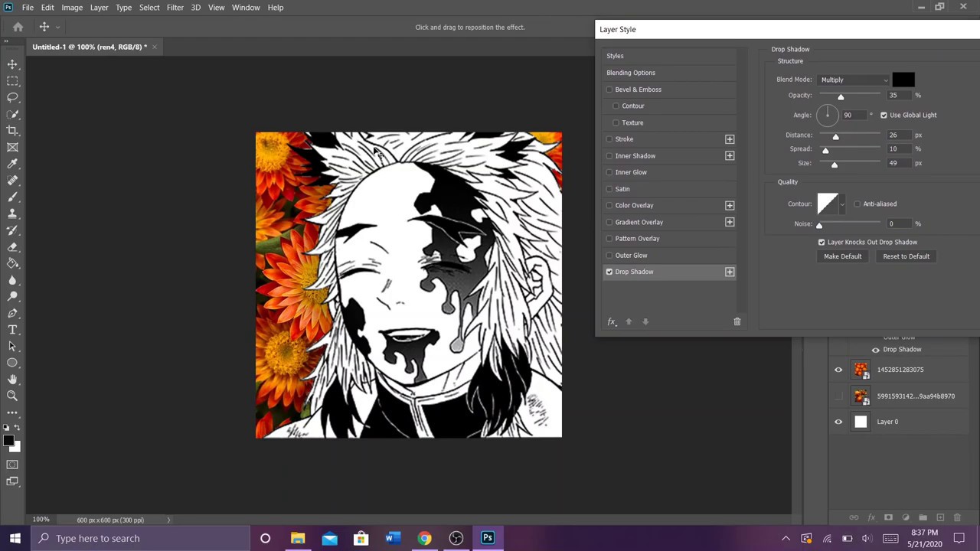980x551 pixels.
Task: Add another Color Overlay with plus button
Action: [730, 205]
